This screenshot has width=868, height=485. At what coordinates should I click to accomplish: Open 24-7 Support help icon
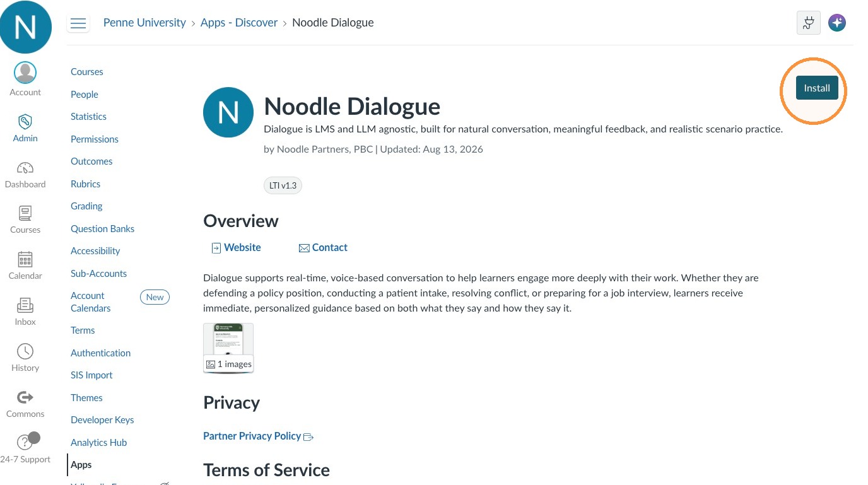(25, 443)
